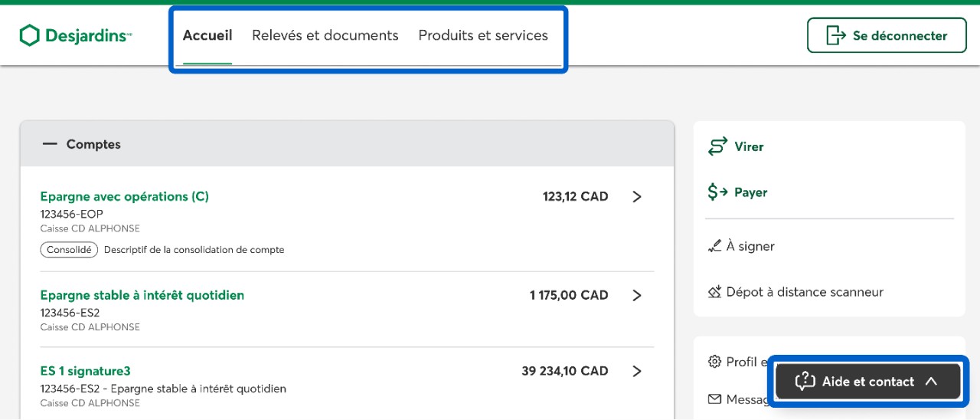980x420 pixels.
Task: Click the Consolidé badge
Action: pos(69,250)
